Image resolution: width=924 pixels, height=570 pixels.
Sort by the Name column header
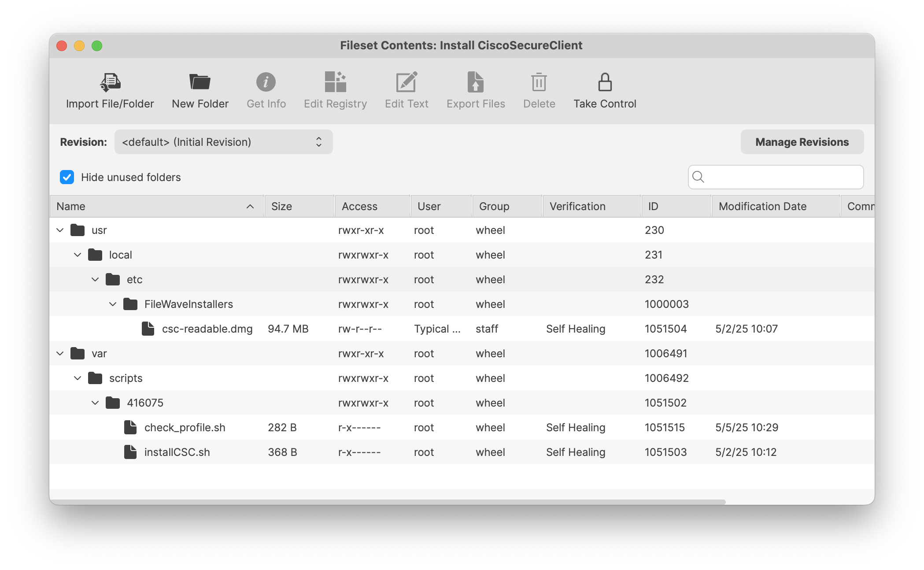click(156, 206)
